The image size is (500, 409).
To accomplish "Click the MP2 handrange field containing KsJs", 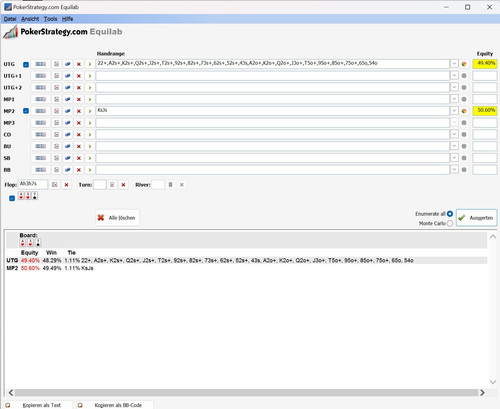I will point(273,111).
